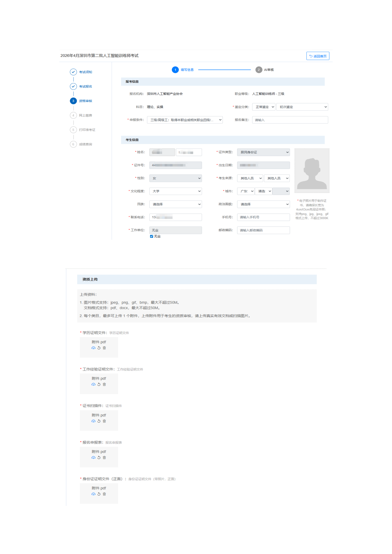
Task: Click 附件.pdf under 报名申报表
Action: click(99, 452)
